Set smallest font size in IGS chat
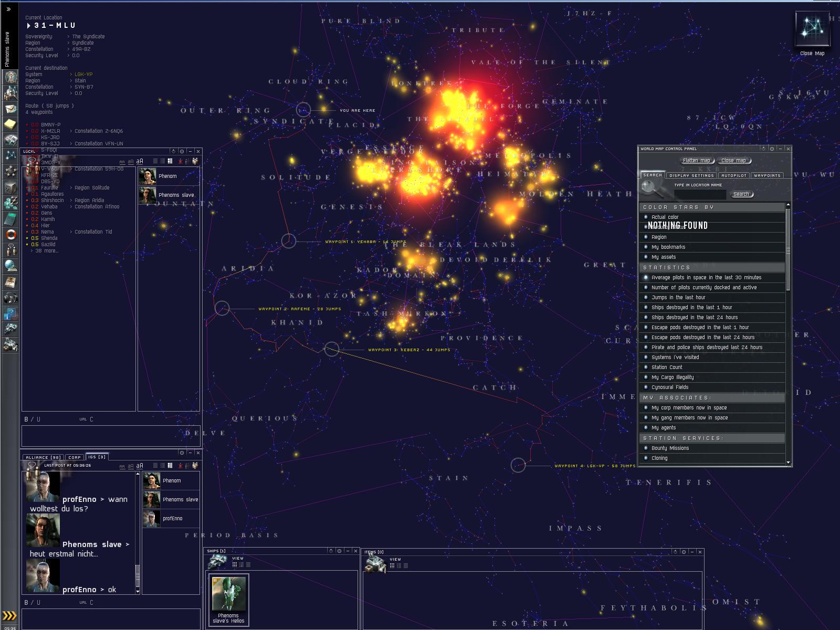 point(122,466)
